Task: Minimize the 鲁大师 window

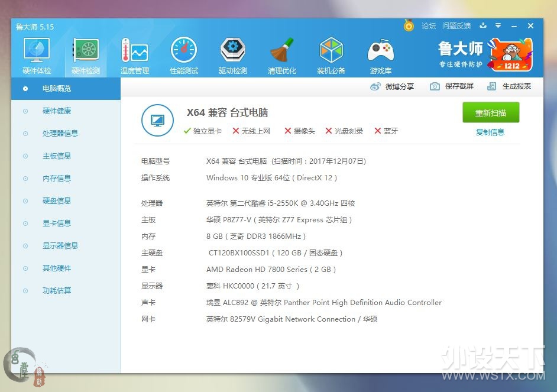Action: (514, 26)
